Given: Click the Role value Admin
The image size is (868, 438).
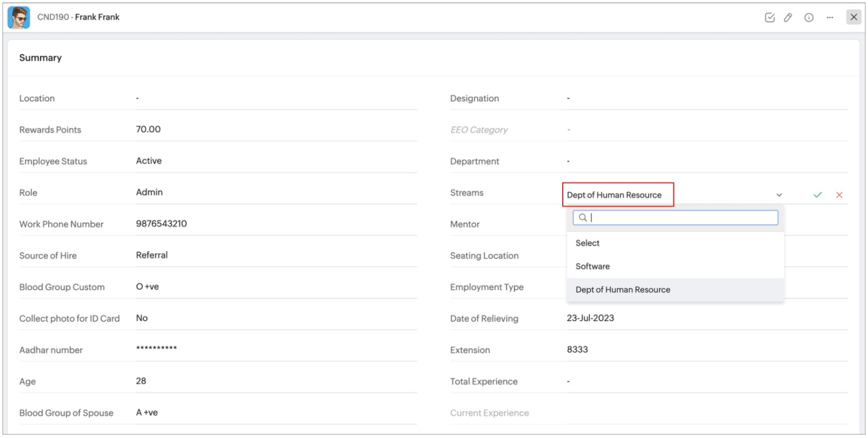Looking at the screenshot, I should click(x=149, y=192).
